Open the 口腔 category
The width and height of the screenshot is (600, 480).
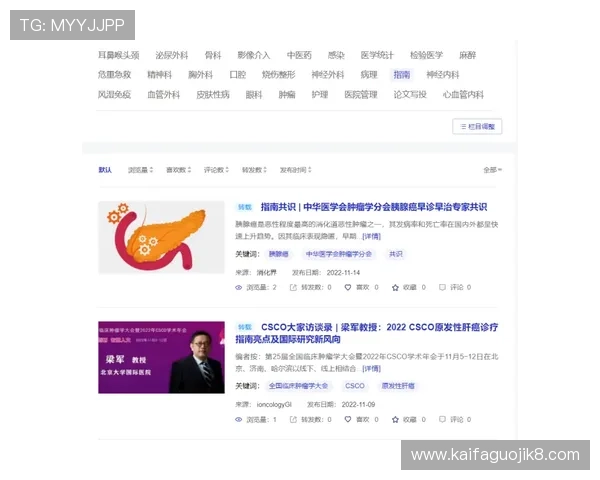238,75
